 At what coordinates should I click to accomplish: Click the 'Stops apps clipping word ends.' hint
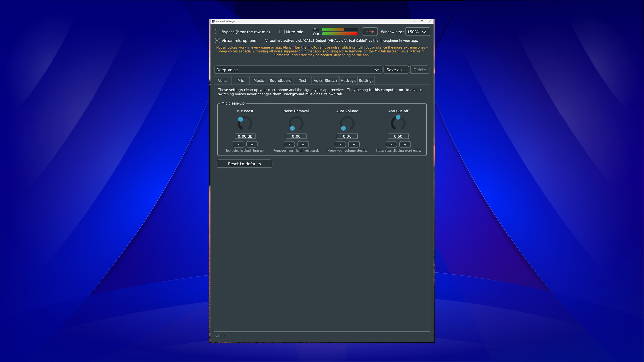coord(398,151)
